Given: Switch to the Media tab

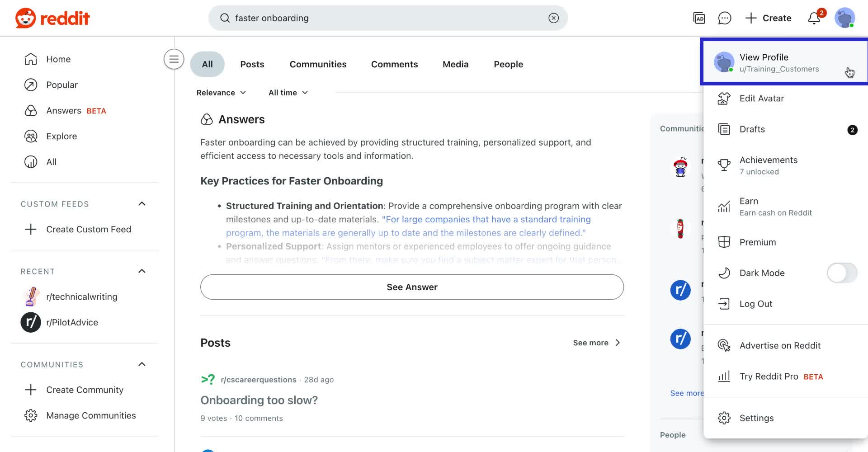Looking at the screenshot, I should 455,64.
